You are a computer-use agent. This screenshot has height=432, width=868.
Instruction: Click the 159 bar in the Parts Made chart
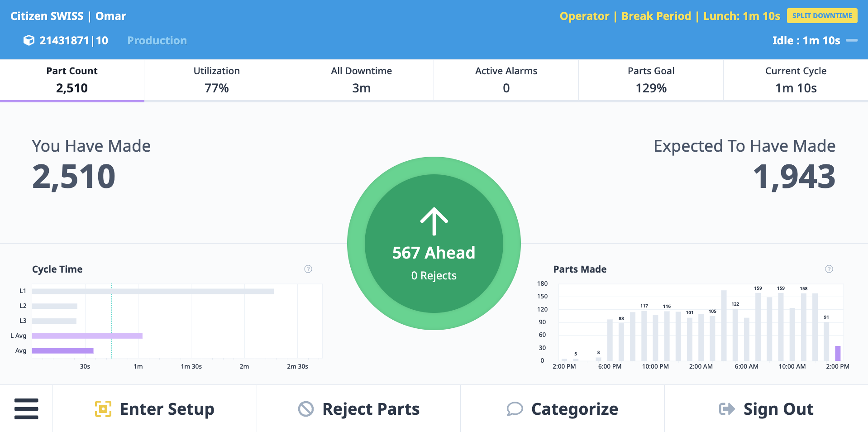[758, 326]
